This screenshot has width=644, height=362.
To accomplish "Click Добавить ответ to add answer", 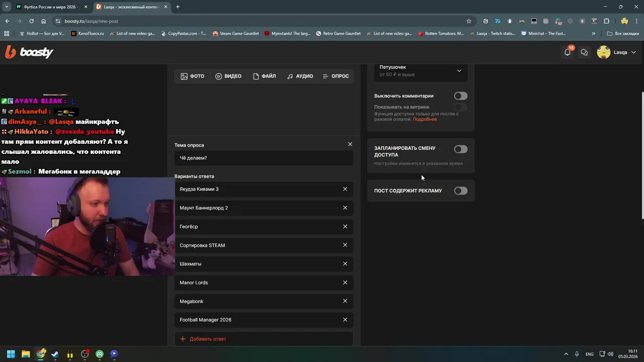I will point(264,339).
